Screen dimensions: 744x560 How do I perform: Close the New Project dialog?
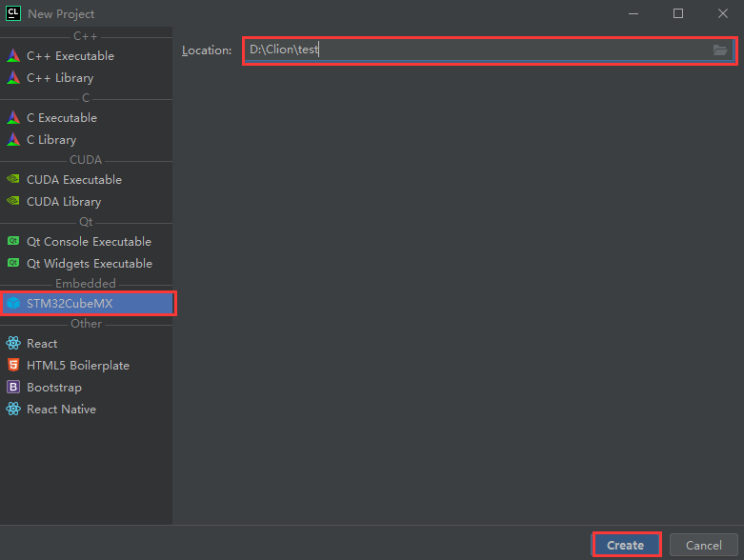point(723,13)
